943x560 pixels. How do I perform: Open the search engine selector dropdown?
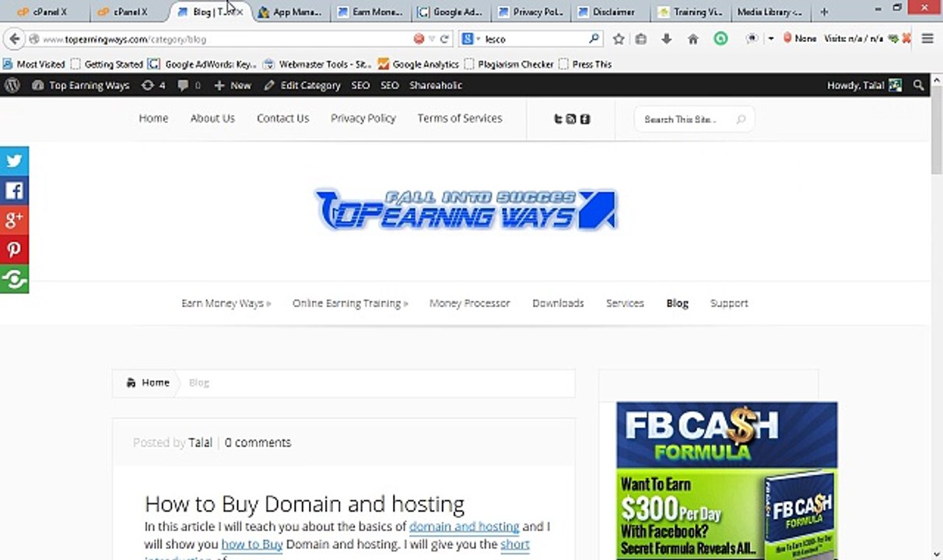pyautogui.click(x=471, y=39)
